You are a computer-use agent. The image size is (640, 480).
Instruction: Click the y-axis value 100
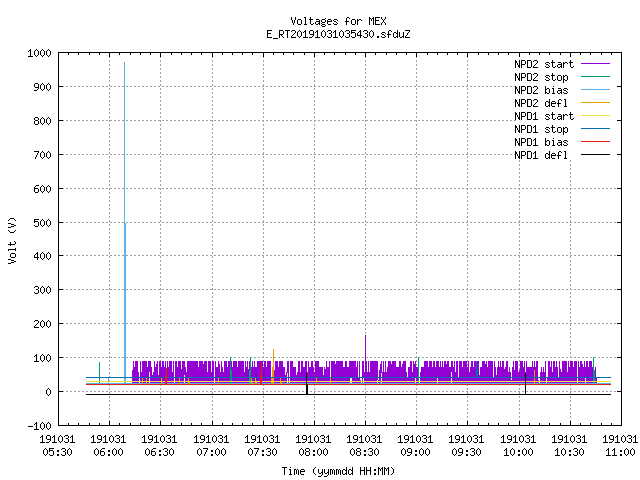(x=42, y=358)
